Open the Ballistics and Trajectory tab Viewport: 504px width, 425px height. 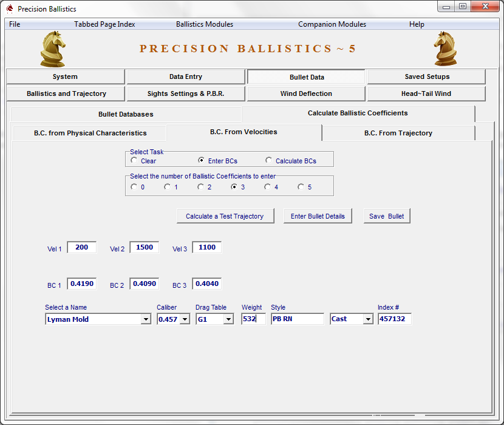click(x=66, y=93)
